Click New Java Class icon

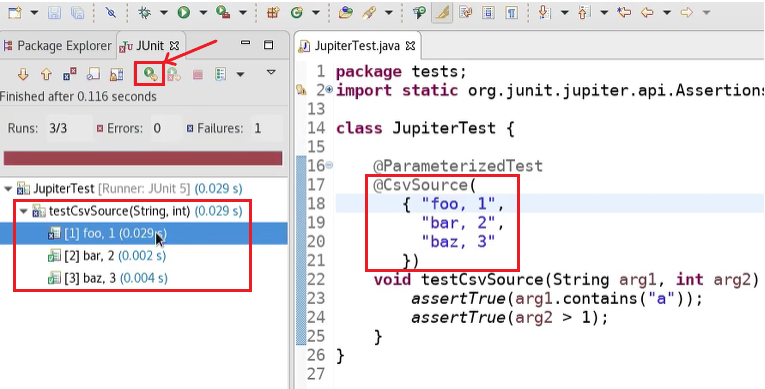(297, 13)
